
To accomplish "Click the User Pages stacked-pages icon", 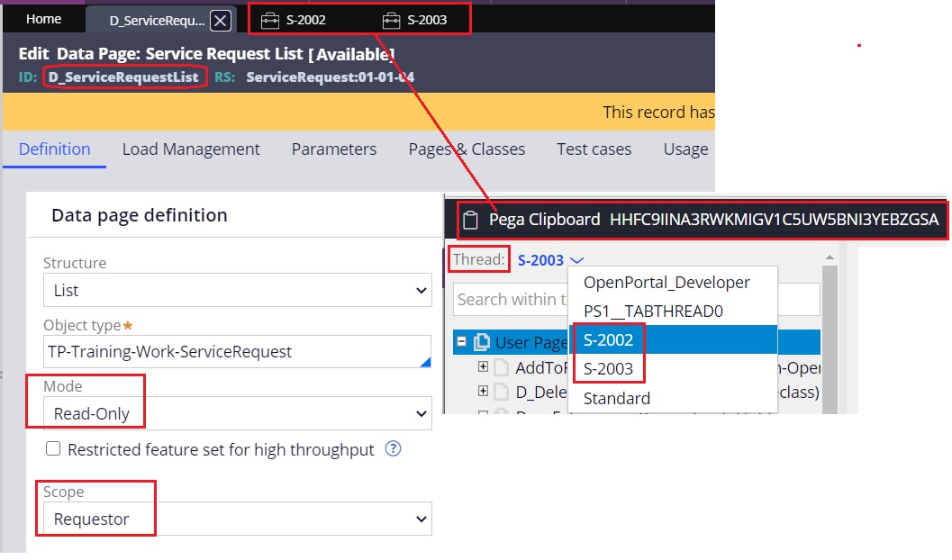I will click(483, 342).
